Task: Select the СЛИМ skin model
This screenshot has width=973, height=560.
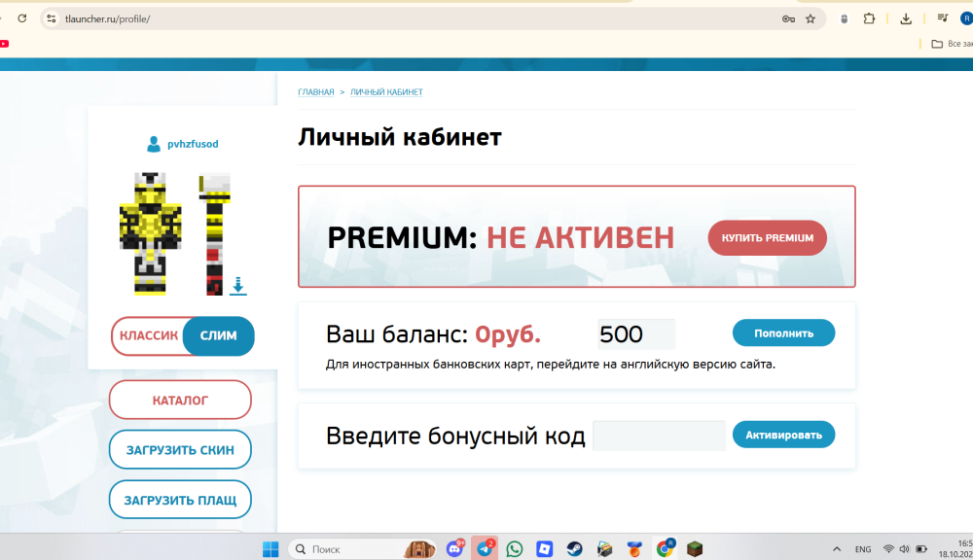Action: pos(218,335)
